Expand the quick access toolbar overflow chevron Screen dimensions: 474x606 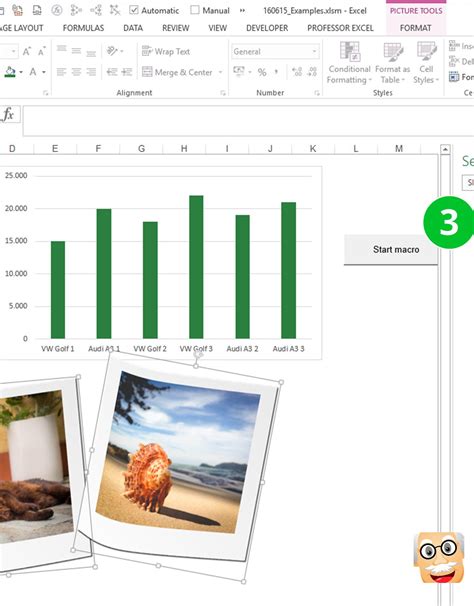click(x=242, y=10)
